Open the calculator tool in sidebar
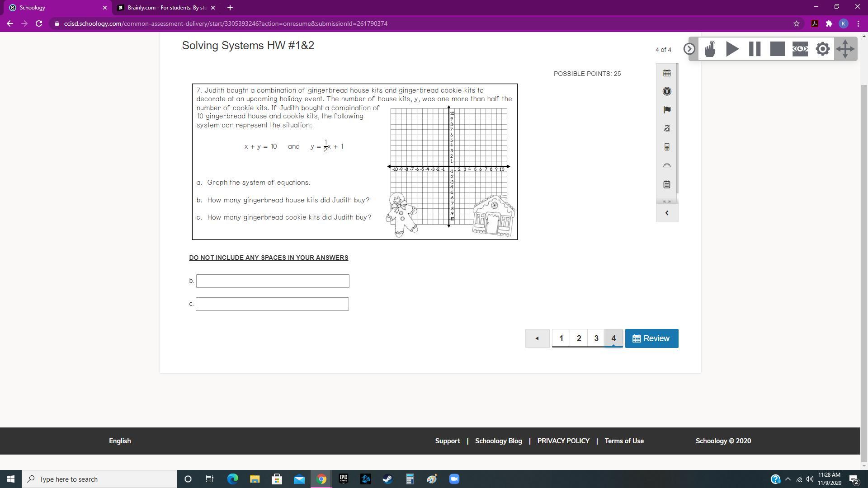This screenshot has height=488, width=868. coord(667,147)
